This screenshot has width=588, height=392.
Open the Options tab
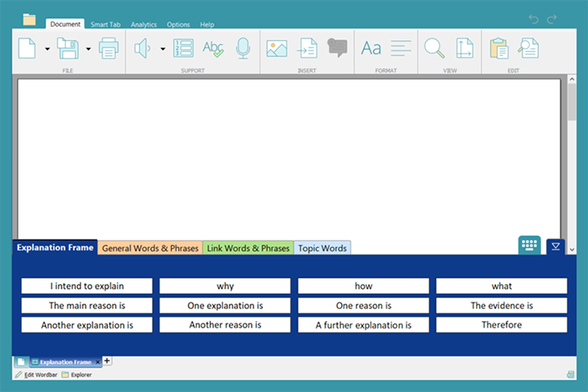[178, 24]
